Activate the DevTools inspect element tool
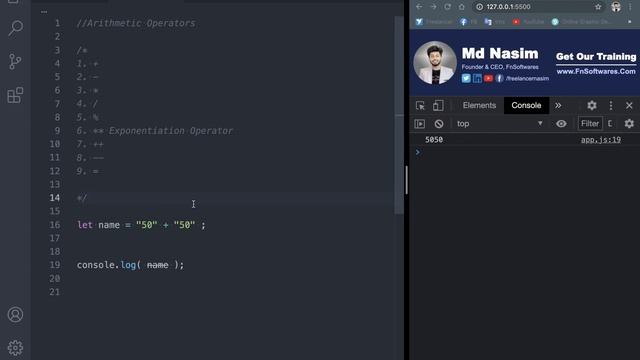Image resolution: width=640 pixels, height=360 pixels. (x=420, y=105)
